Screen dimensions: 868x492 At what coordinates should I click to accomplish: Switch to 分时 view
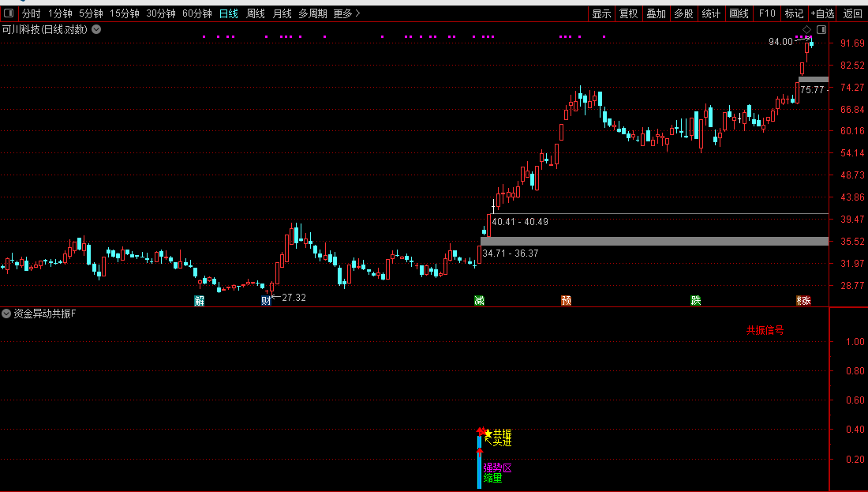click(x=31, y=13)
